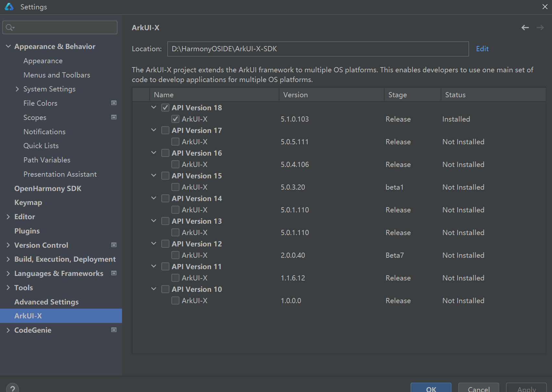The width and height of the screenshot is (552, 392).
Task: Expand Languages & Frameworks node
Action: [8, 273]
